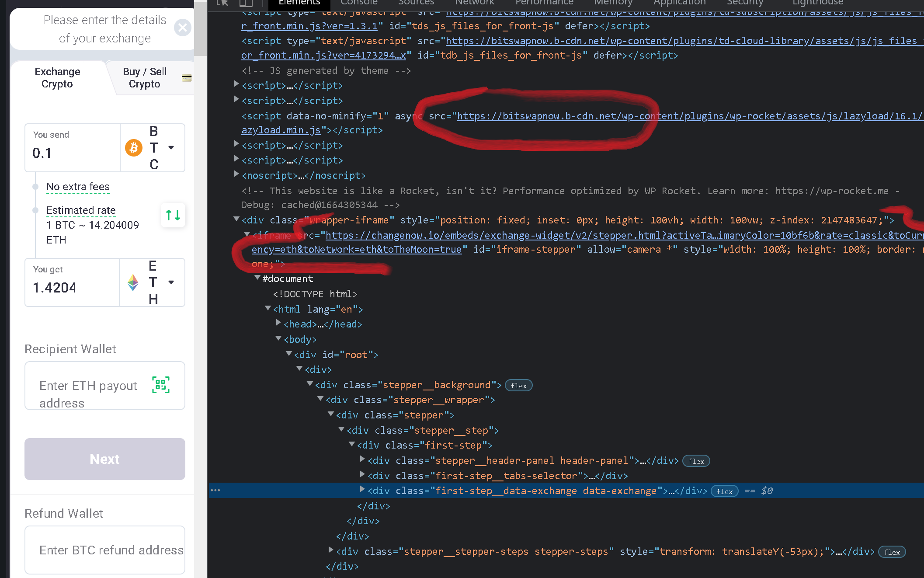Collapse the stepper__wrapper div
This screenshot has width=924, height=578.
pyautogui.click(x=320, y=398)
